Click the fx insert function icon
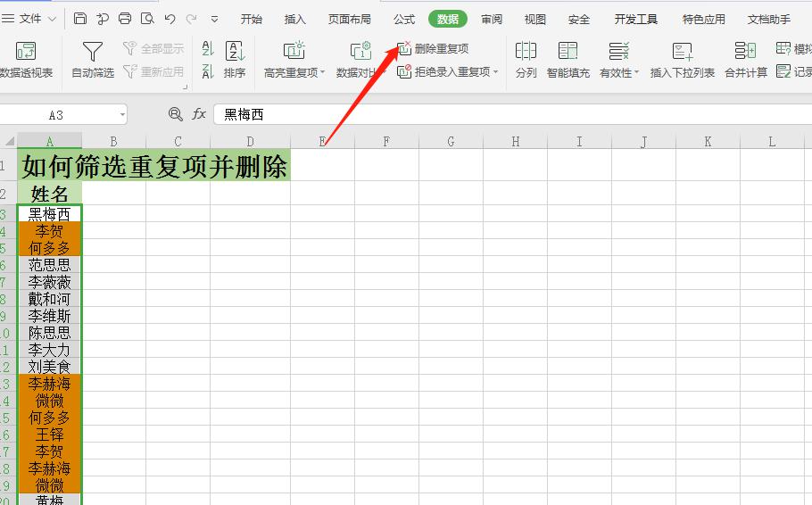 pyautogui.click(x=199, y=114)
